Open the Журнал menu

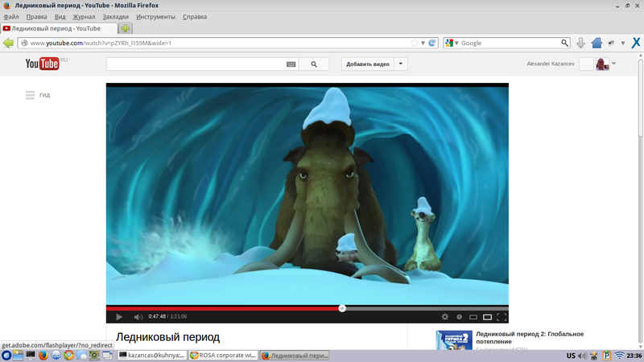coord(84,17)
